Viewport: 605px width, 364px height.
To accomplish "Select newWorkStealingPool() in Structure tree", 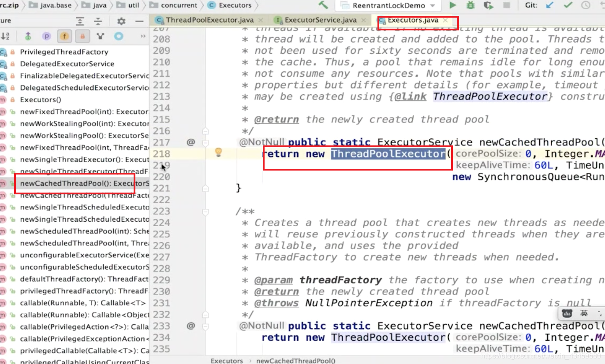I will pos(84,135).
